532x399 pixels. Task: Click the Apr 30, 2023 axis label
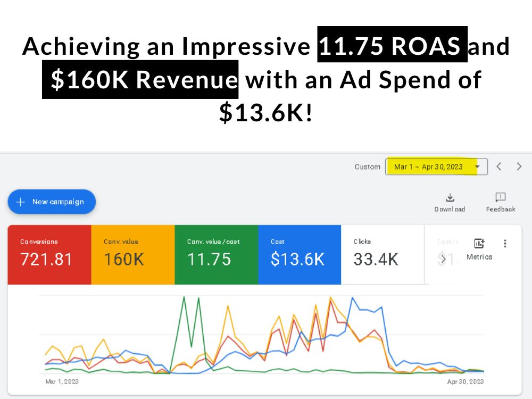point(465,381)
